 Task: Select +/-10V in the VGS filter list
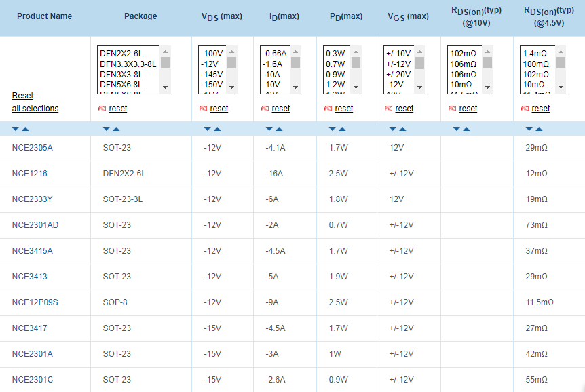(x=398, y=54)
